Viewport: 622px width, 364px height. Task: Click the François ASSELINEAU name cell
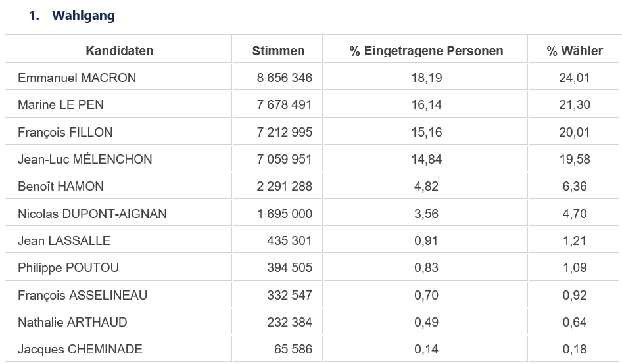tap(82, 295)
